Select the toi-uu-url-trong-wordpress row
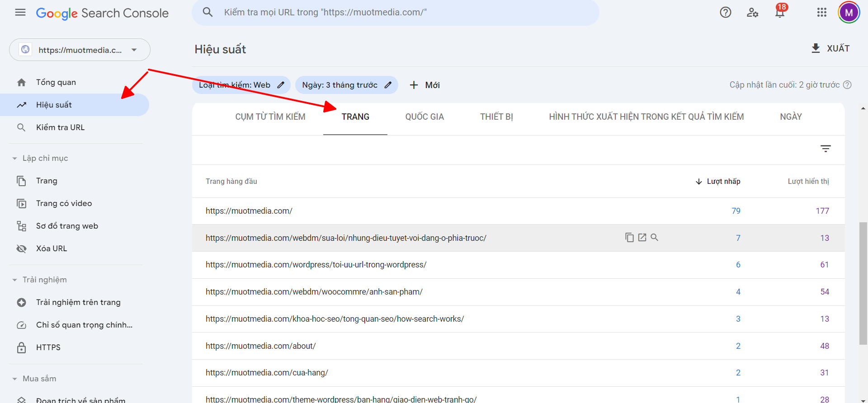The width and height of the screenshot is (868, 403). click(x=519, y=265)
